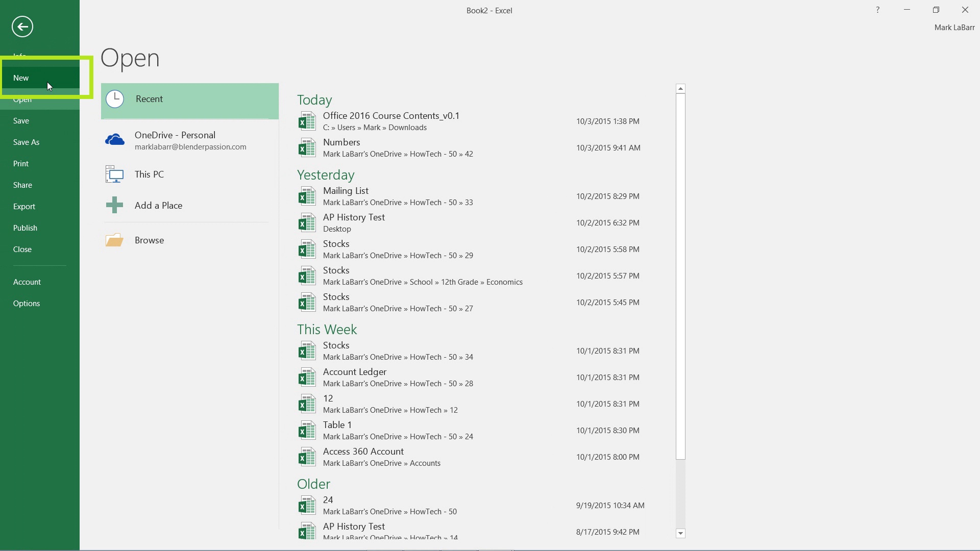Choose Add a Place
980x551 pixels.
click(x=190, y=206)
